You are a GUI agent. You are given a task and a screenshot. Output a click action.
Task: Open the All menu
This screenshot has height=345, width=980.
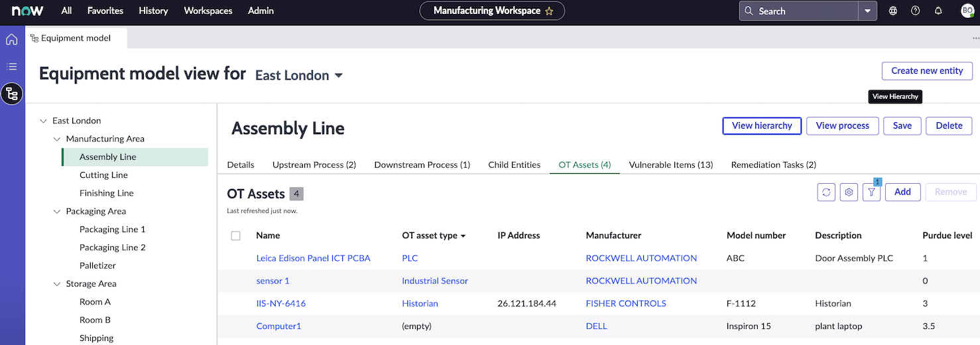pyautogui.click(x=66, y=11)
